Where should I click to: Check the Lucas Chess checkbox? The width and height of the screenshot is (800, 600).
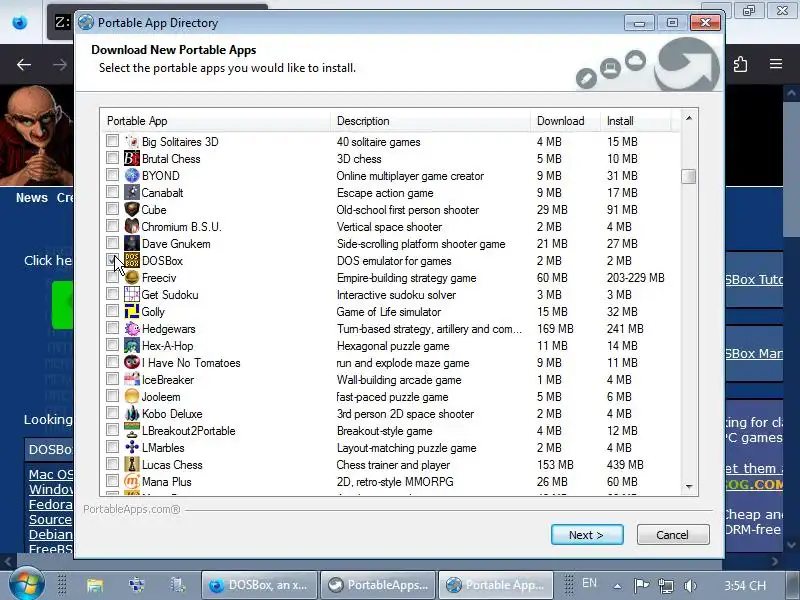click(x=112, y=464)
